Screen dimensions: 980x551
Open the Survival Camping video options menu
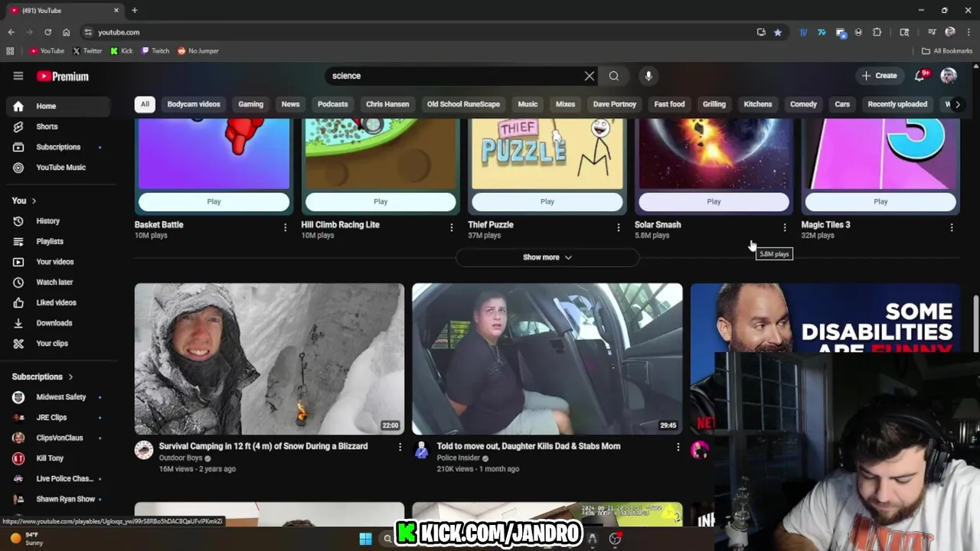400,447
